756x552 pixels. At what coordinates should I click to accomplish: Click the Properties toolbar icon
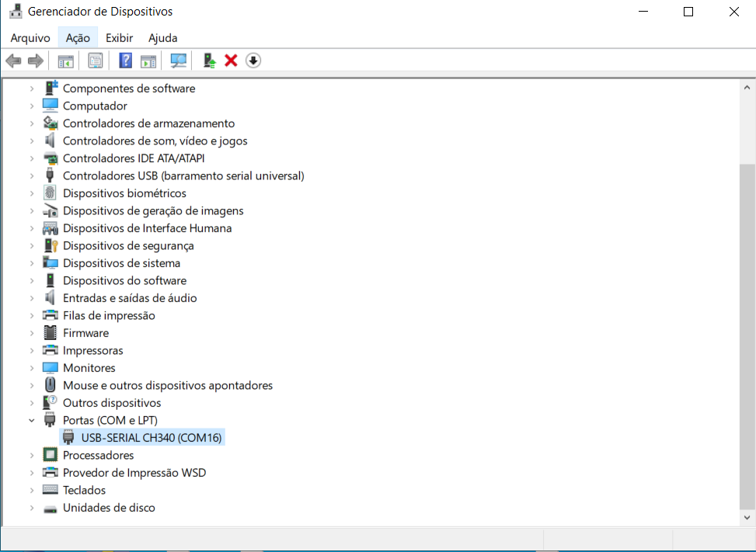(96, 61)
